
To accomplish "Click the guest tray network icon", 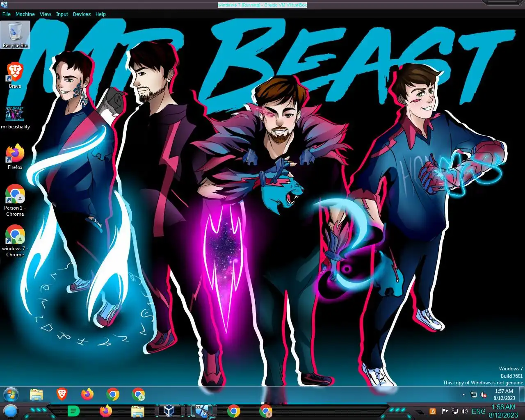I will click(474, 395).
